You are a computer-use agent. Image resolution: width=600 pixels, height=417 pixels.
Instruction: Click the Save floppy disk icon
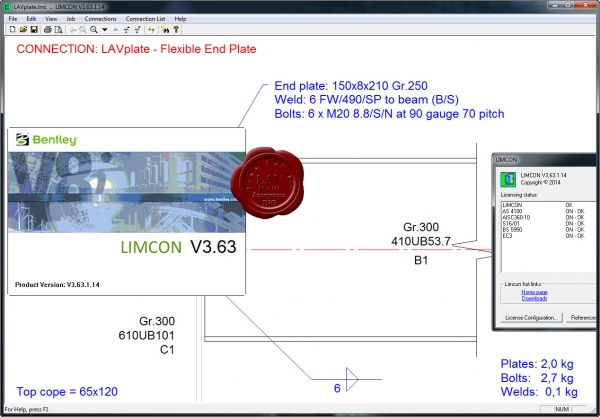point(34,29)
